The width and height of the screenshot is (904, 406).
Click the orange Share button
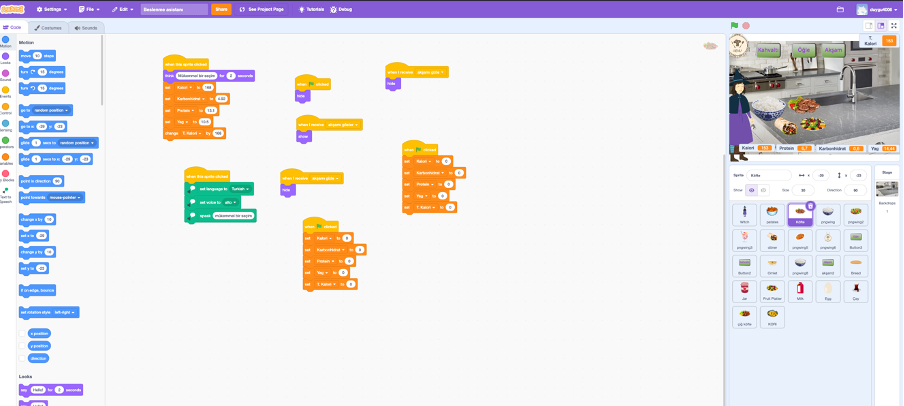coord(221,9)
